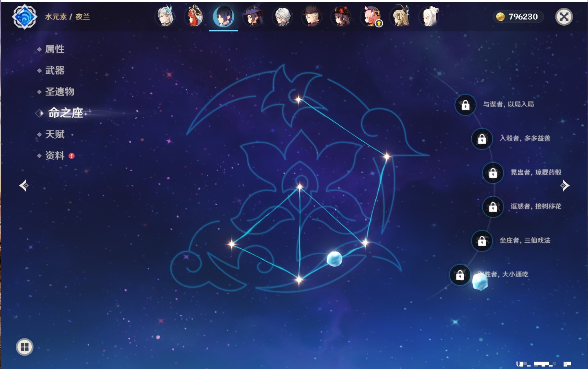Click the red alert badge next to 资料
588x369 pixels.
[x=72, y=156]
